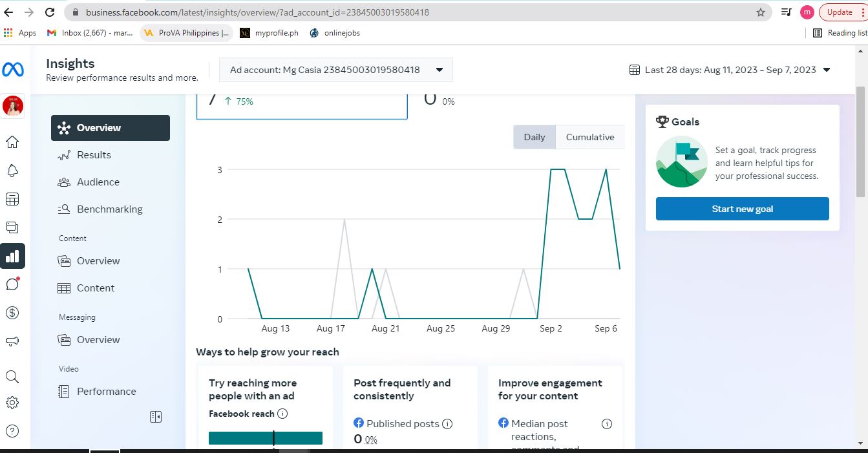Open Notifications bell icon
Viewport: 868px width, 453px height.
(12, 171)
